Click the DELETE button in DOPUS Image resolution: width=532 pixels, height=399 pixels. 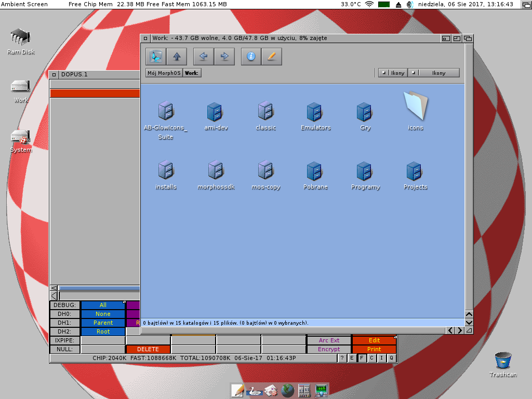tap(148, 349)
